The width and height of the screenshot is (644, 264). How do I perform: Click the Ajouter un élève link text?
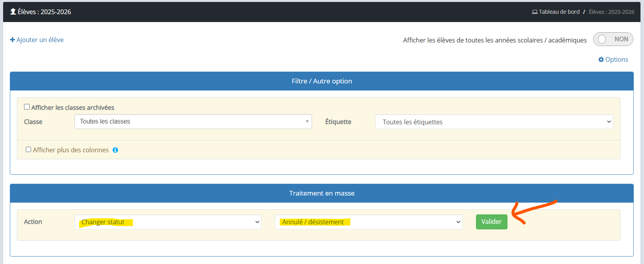click(40, 40)
